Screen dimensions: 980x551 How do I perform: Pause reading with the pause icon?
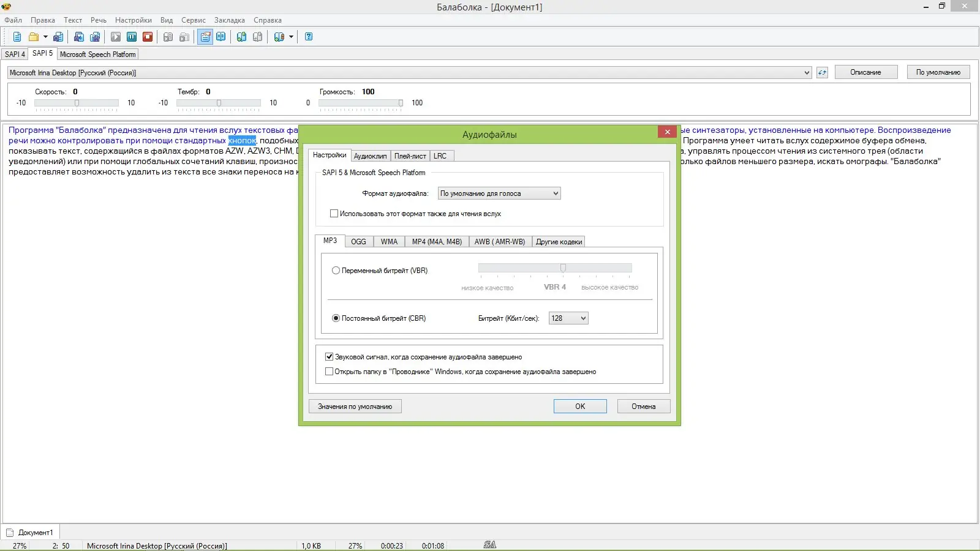coord(132,37)
